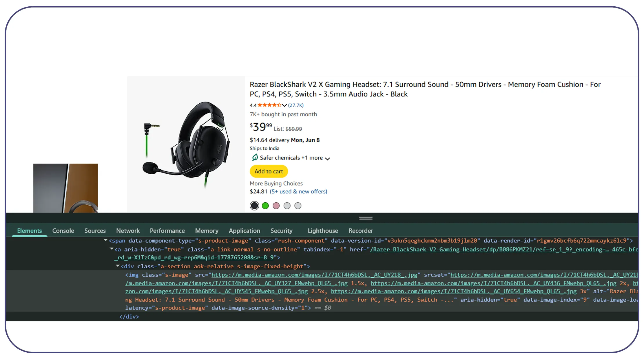
Task: Click the $39.99 price text
Action: (261, 127)
